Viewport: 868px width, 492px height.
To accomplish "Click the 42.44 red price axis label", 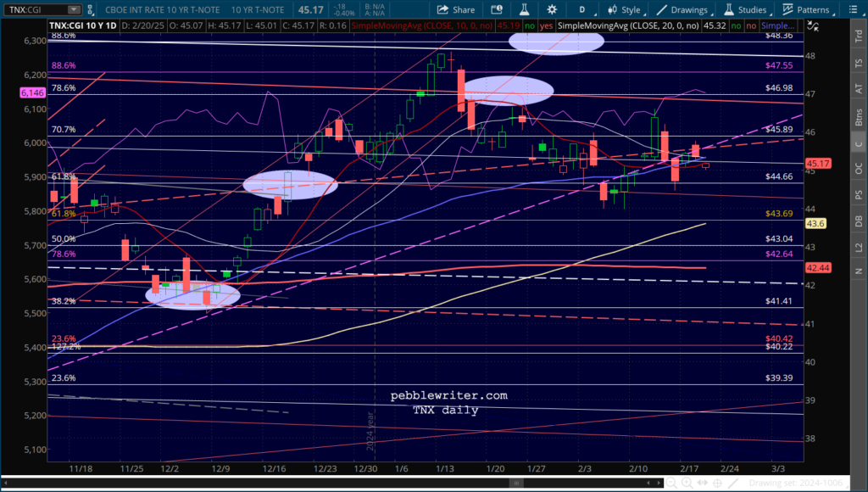I will tap(818, 267).
